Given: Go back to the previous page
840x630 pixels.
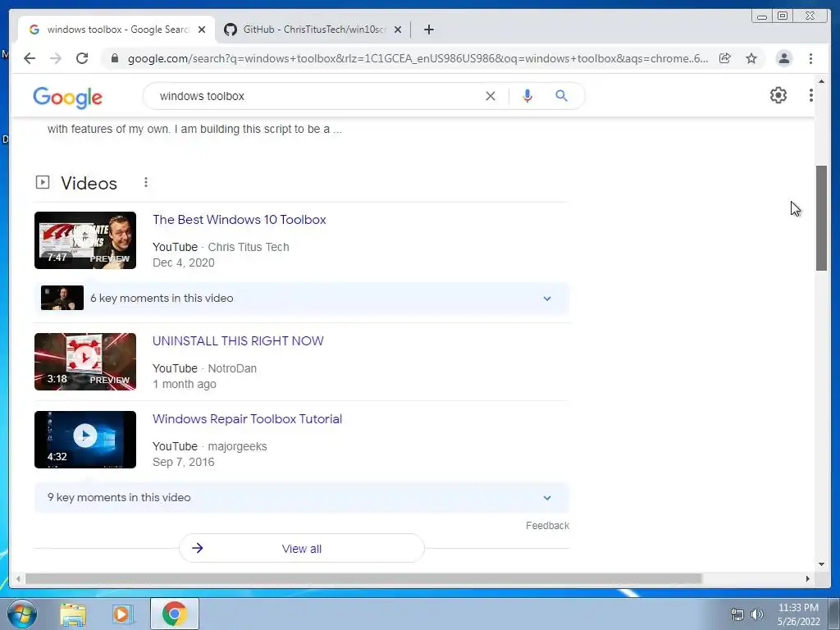Looking at the screenshot, I should (30, 58).
